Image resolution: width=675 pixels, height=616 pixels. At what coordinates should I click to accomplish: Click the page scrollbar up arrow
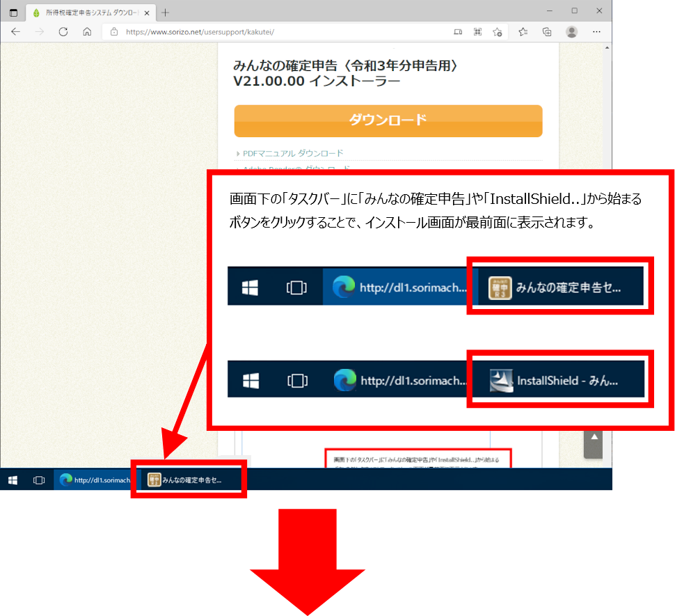[607, 47]
